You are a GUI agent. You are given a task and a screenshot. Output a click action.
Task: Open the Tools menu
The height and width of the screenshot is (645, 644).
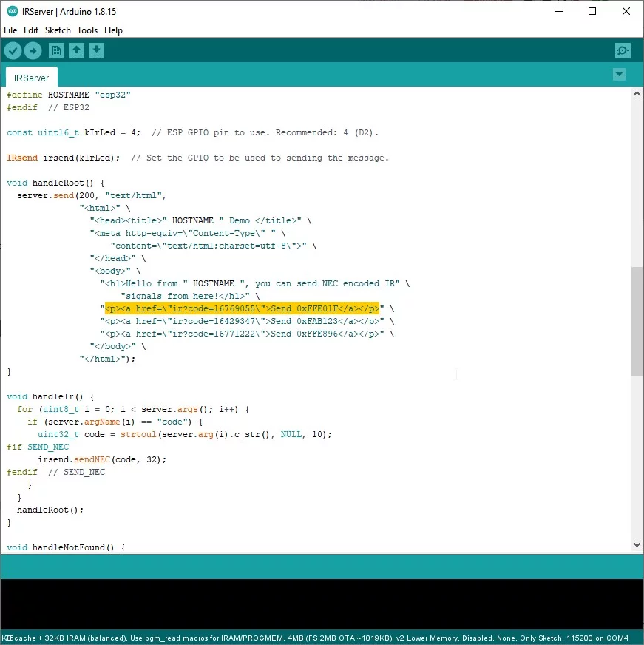[87, 30]
